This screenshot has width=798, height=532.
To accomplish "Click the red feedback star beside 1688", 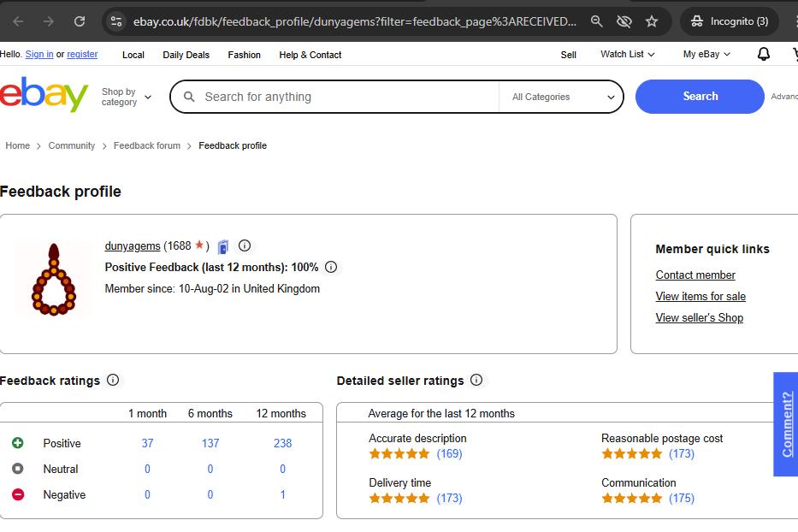I will coord(199,245).
